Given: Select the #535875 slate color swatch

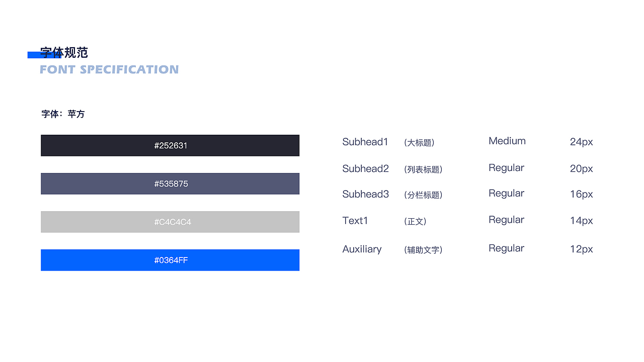Looking at the screenshot, I should point(170,184).
